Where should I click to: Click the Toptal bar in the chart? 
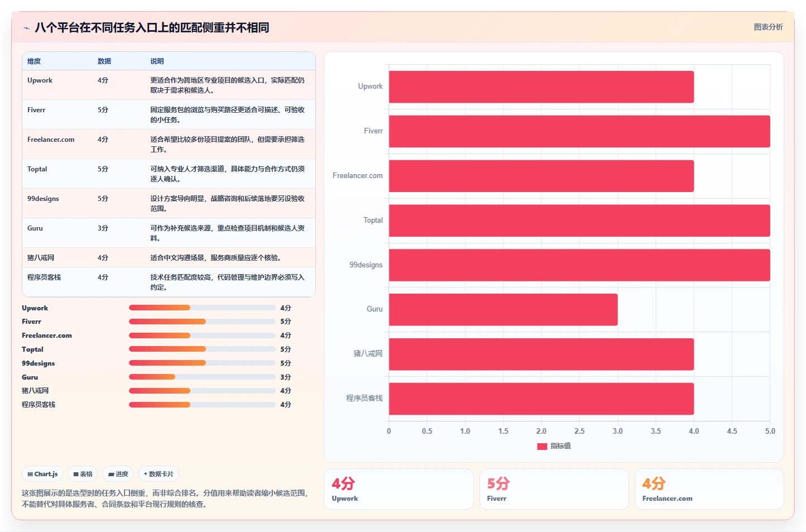579,221
